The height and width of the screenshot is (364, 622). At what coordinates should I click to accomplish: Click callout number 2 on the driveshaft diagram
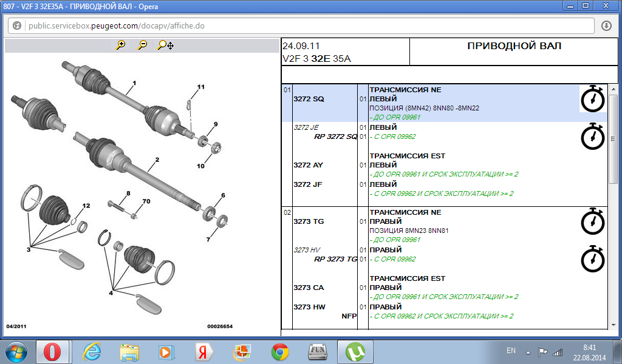pyautogui.click(x=157, y=160)
